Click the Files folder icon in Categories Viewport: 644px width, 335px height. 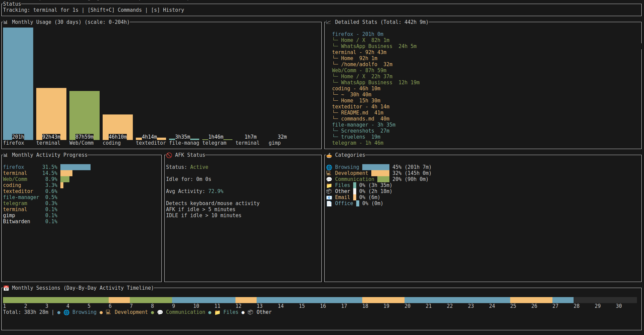point(329,185)
